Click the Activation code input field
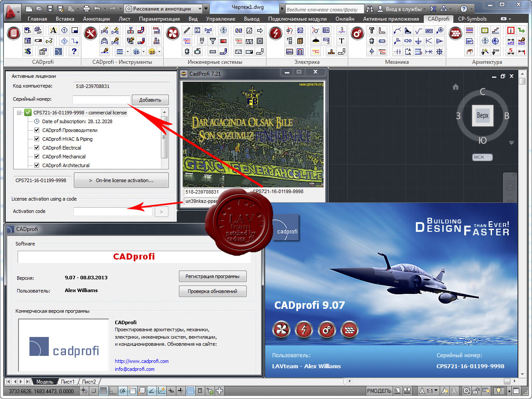532x399 pixels. pos(113,212)
